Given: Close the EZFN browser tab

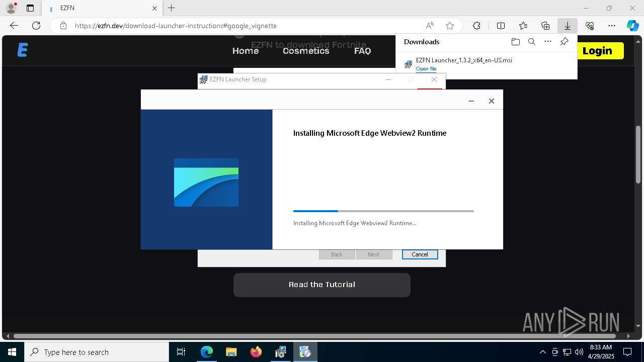Looking at the screenshot, I should coord(155,8).
